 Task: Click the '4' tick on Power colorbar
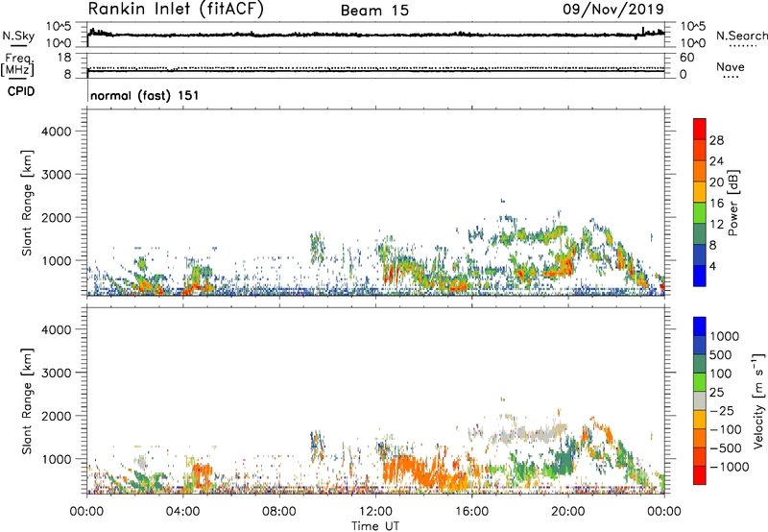click(x=712, y=266)
